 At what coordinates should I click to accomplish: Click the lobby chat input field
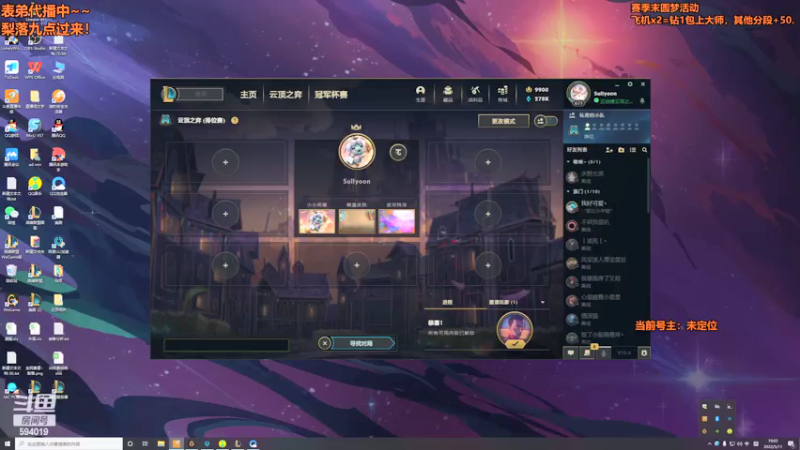226,345
